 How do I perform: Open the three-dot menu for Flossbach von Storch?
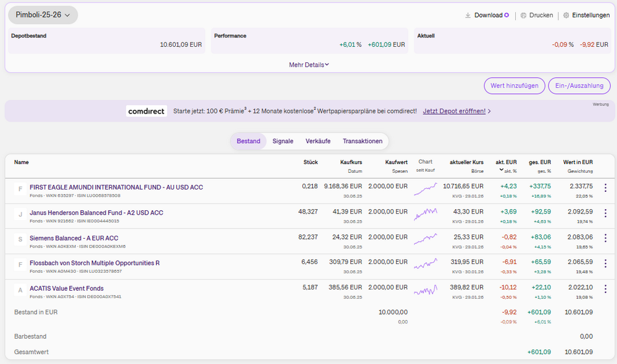(x=605, y=263)
